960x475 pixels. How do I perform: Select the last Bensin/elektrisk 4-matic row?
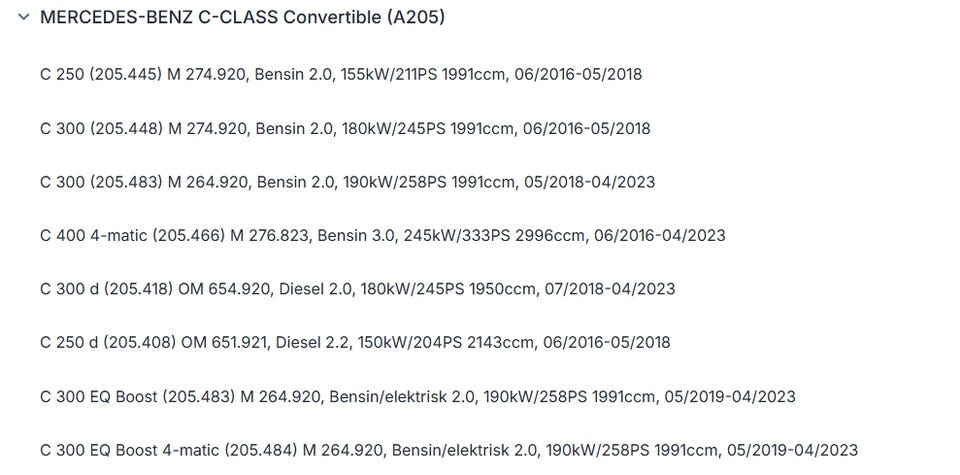pos(449,450)
